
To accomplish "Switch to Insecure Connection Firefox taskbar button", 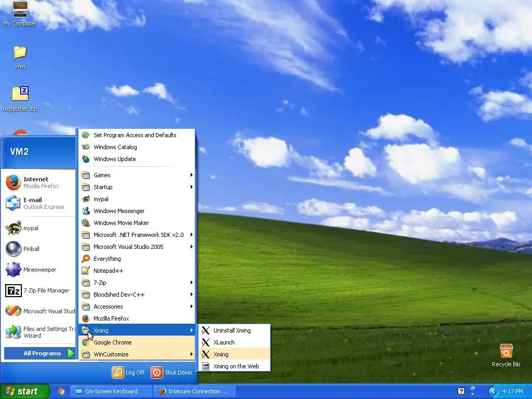I will click(x=194, y=391).
